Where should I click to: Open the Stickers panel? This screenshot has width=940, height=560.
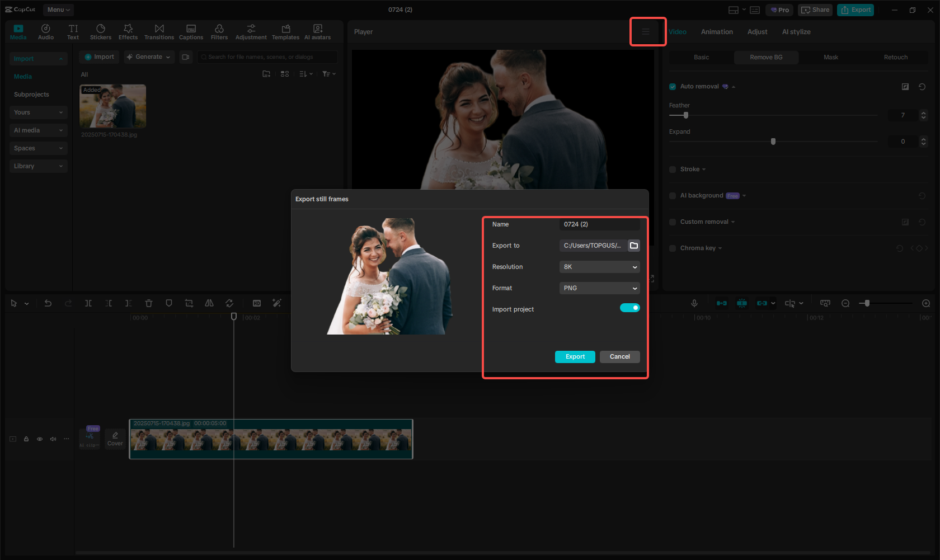coord(101,31)
